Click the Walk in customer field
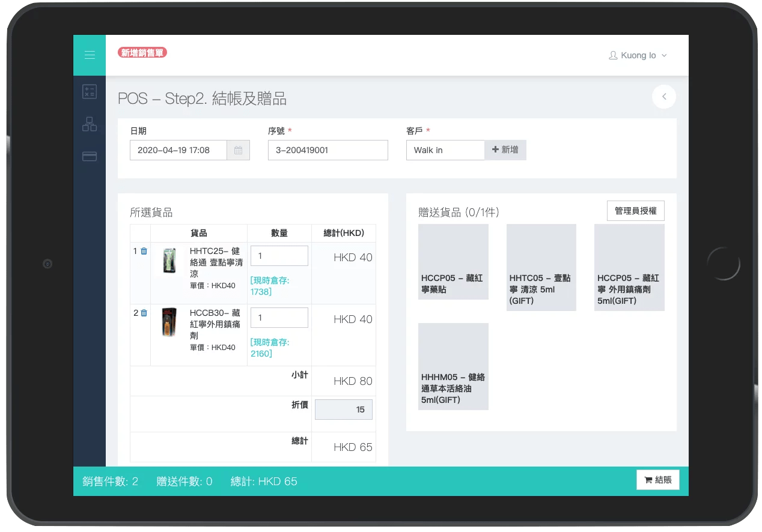Screen dimensions: 762x532 coord(445,150)
